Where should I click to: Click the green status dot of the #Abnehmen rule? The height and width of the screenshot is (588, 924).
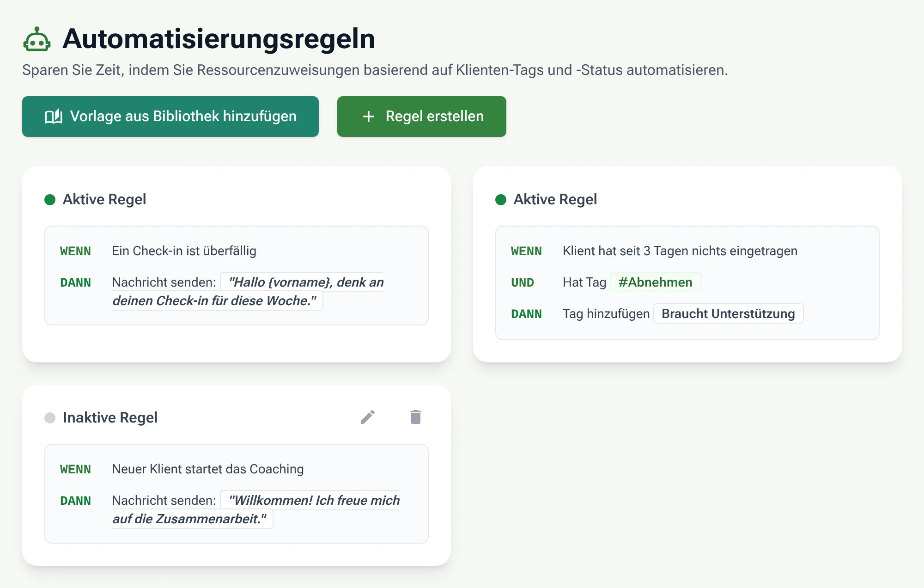(501, 200)
